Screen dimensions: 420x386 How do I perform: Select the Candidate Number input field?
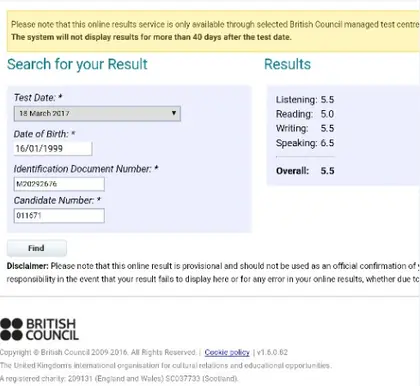(59, 215)
